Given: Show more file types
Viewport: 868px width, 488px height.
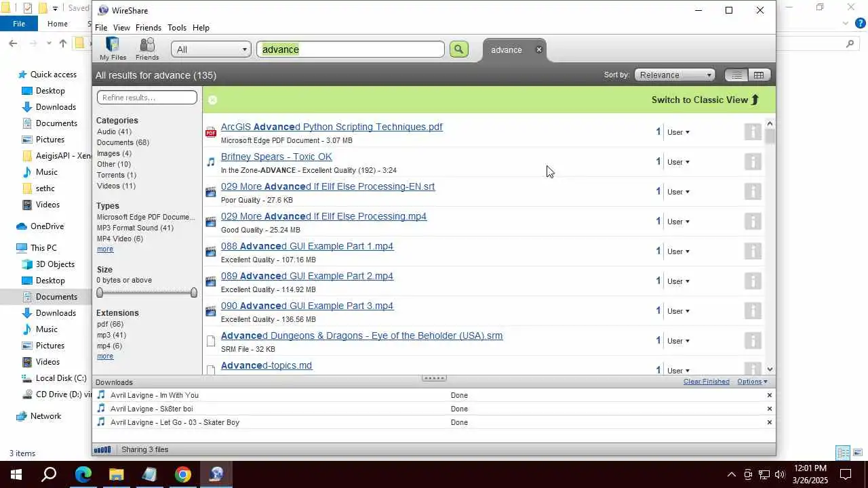Looking at the screenshot, I should pos(105,249).
